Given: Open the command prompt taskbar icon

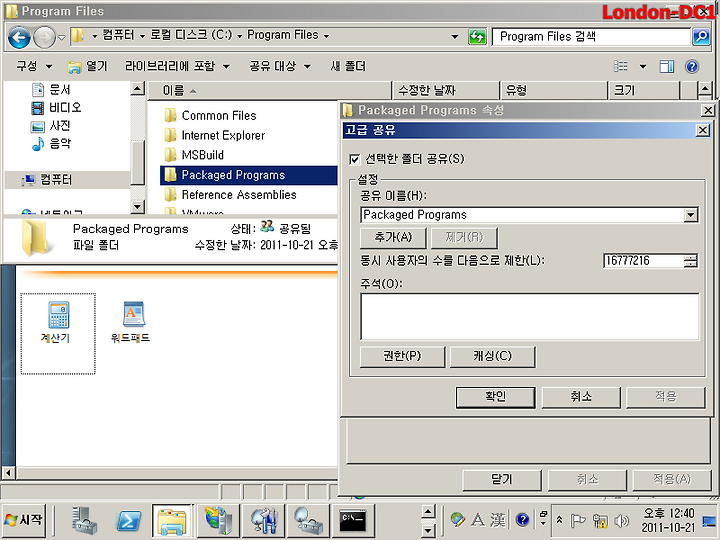Looking at the screenshot, I should tap(353, 520).
